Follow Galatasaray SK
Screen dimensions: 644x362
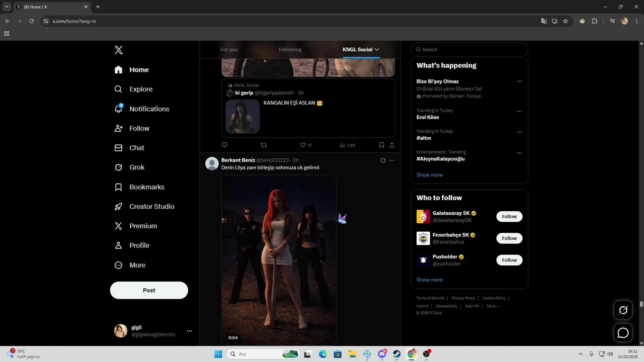509,217
